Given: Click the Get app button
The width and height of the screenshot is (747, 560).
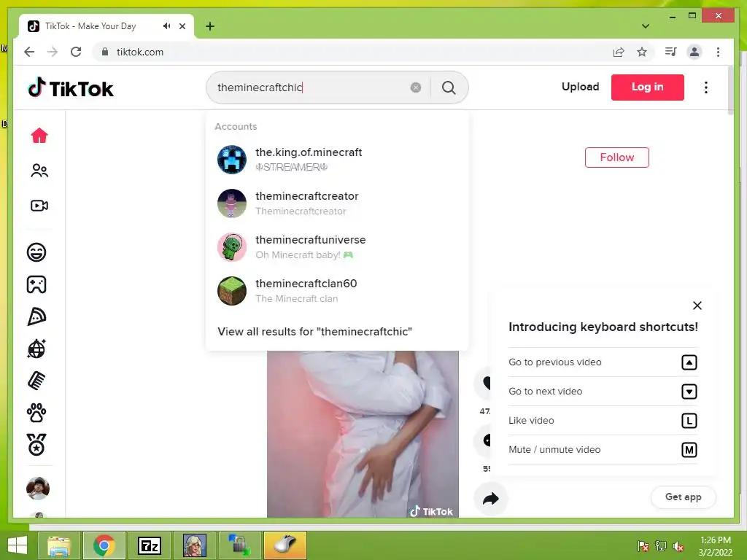Looking at the screenshot, I should pyautogui.click(x=683, y=497).
